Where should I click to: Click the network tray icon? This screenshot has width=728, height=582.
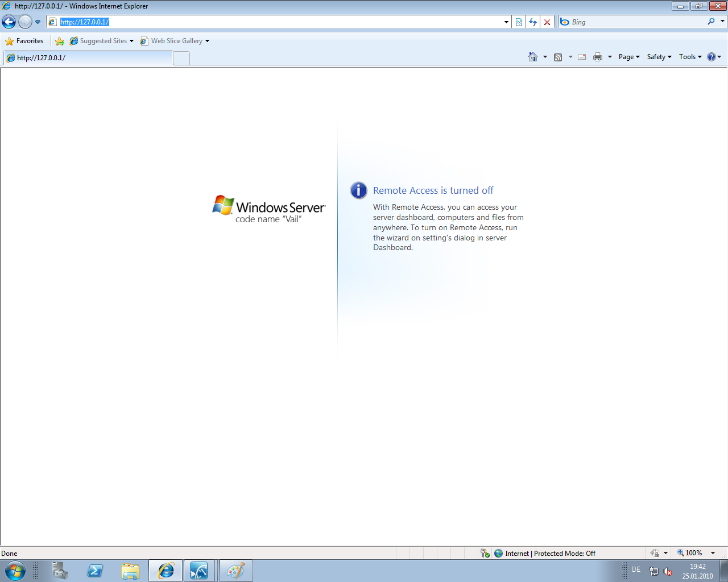(654, 571)
